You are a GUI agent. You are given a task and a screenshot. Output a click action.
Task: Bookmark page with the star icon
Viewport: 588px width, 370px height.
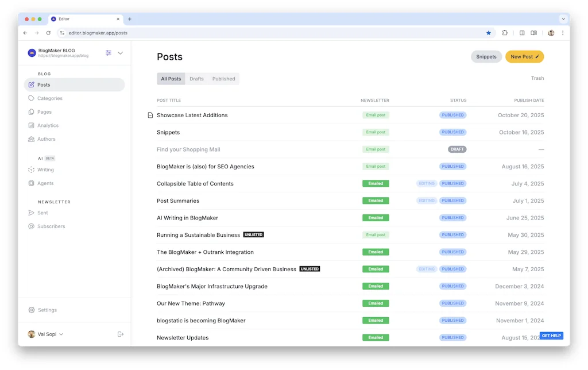[x=489, y=33]
